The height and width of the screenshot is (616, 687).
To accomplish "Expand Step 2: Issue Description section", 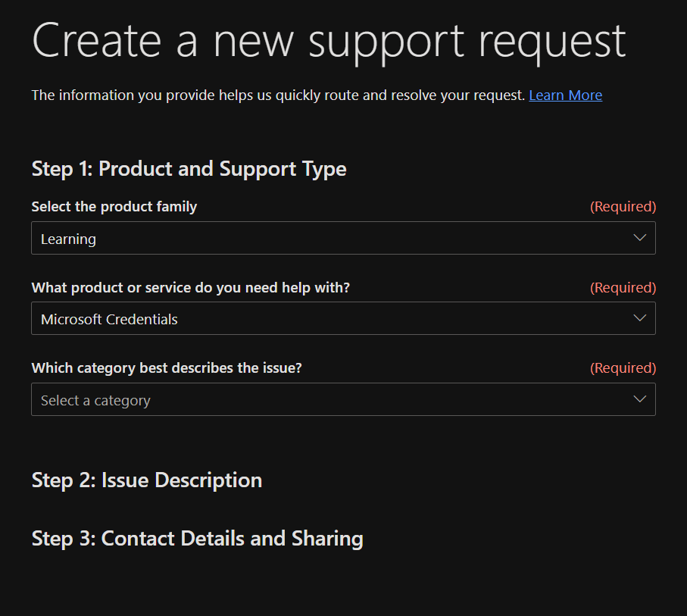I will tap(147, 480).
